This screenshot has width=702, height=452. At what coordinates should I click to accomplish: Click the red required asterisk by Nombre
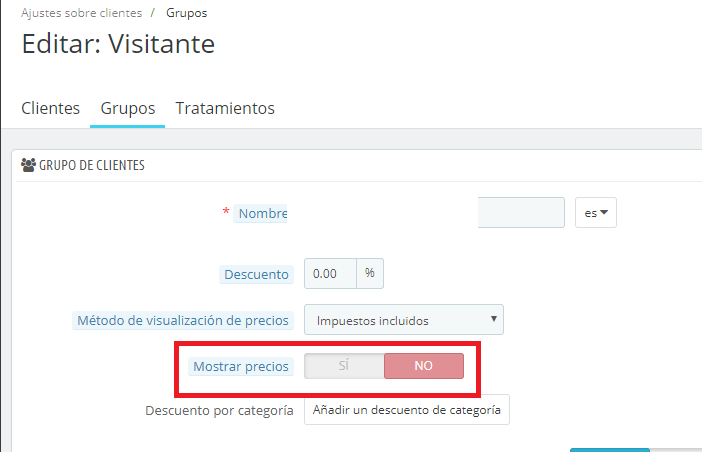click(226, 211)
